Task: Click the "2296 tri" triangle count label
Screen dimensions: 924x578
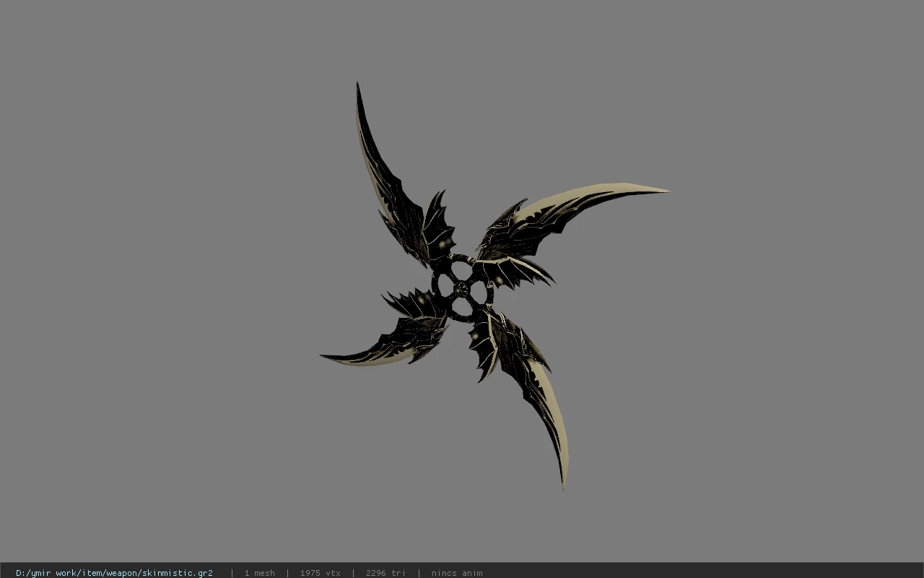Action: (385, 573)
